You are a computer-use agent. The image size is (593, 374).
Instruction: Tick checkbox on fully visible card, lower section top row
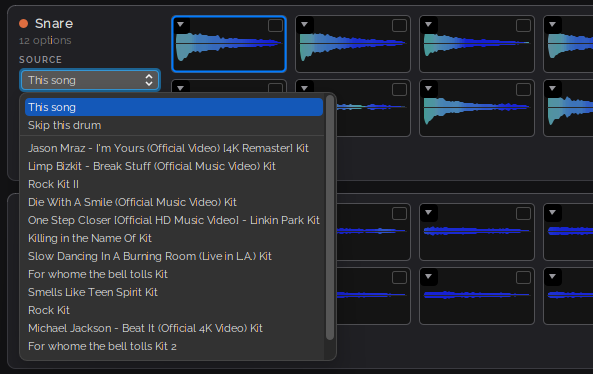tap(523, 214)
